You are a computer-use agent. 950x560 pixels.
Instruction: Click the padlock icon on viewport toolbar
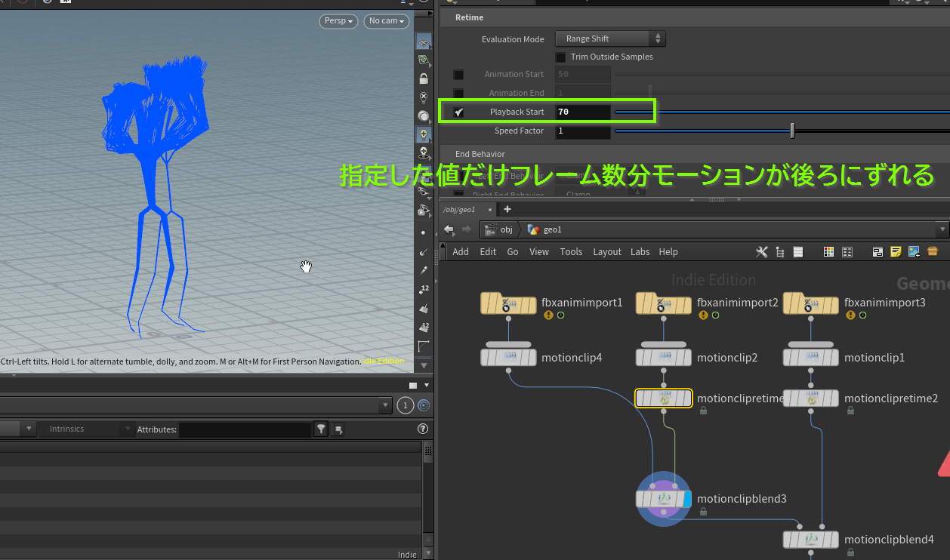tap(424, 78)
